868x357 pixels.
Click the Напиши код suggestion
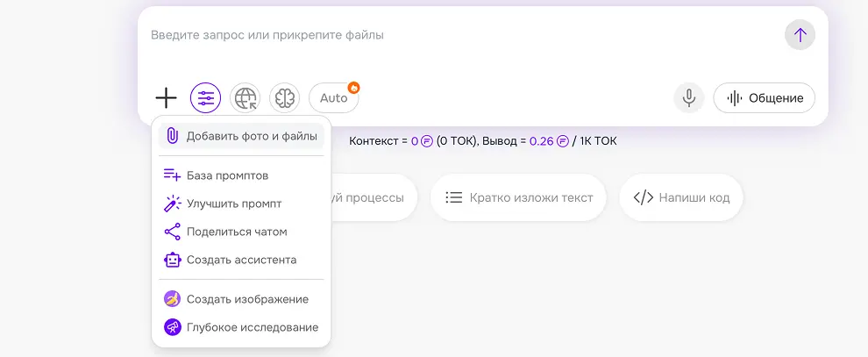[x=681, y=197]
